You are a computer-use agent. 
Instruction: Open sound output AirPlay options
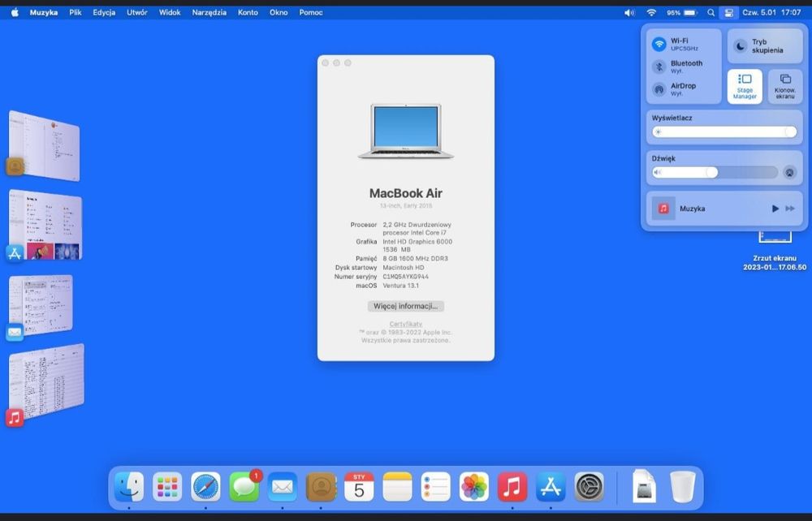(788, 172)
